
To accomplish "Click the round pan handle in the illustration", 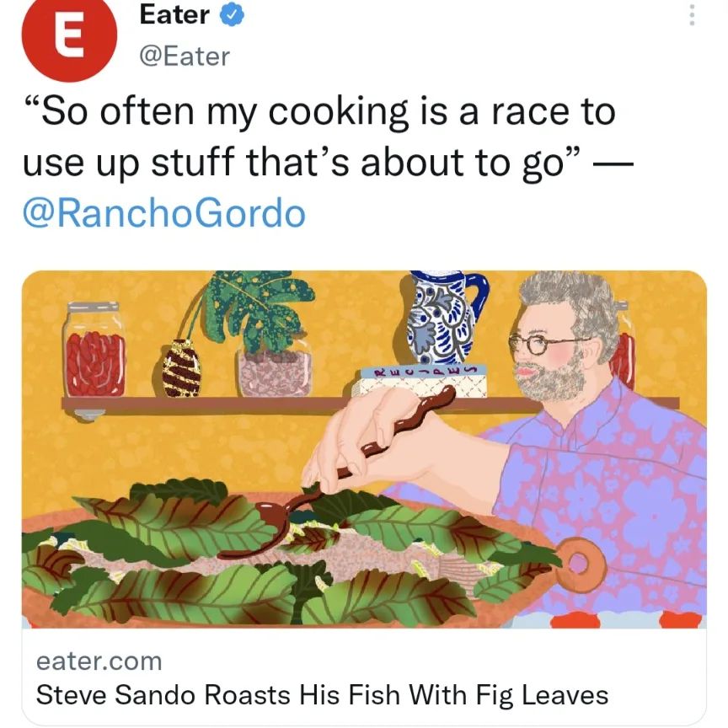I will pos(579,565).
